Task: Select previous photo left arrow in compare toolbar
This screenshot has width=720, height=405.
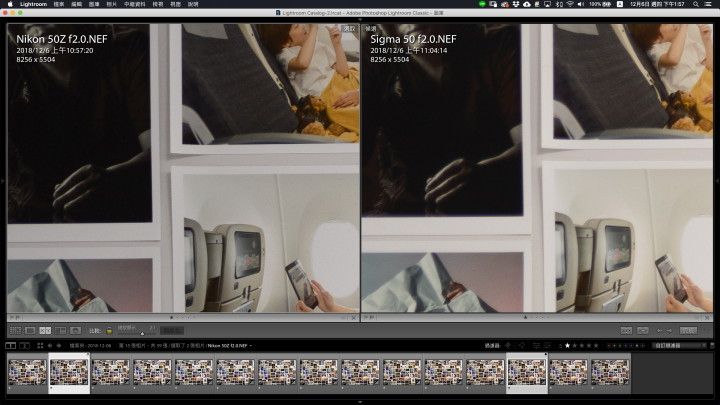Action: tap(659, 331)
